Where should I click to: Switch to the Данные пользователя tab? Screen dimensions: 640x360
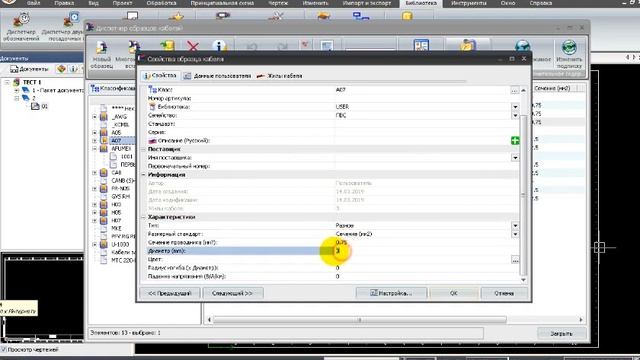click(217, 76)
